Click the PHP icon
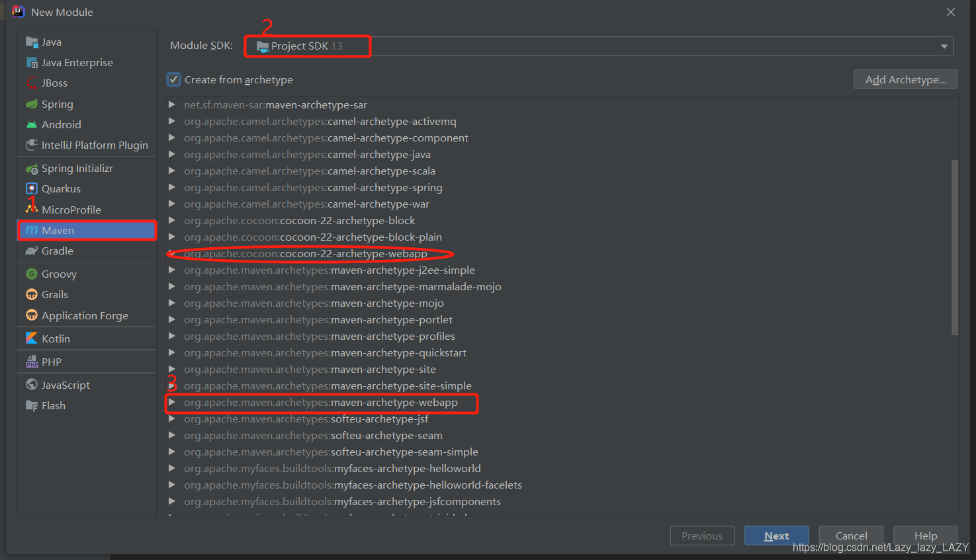The image size is (976, 560). (32, 362)
